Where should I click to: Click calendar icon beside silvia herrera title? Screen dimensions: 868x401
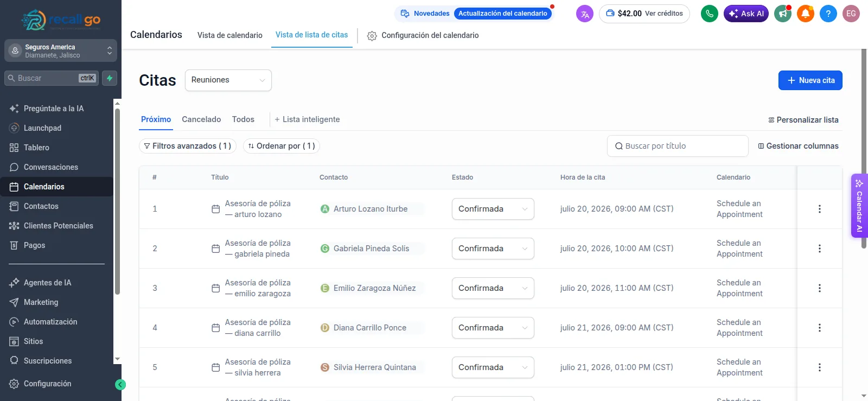[215, 367]
